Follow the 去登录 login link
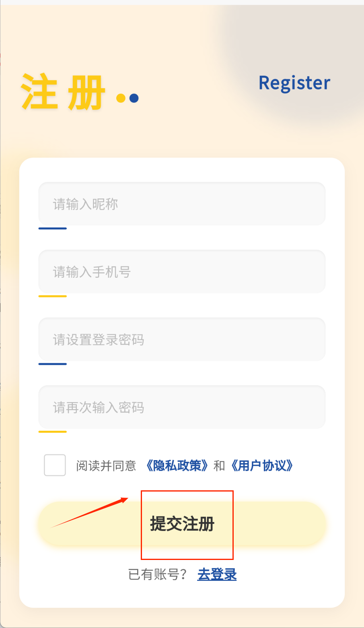Viewport: 364px width, 628px height. (x=217, y=574)
